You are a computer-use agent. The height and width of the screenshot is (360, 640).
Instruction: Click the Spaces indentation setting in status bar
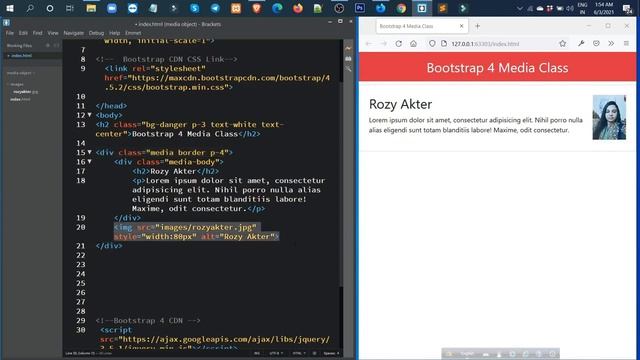tap(331, 353)
